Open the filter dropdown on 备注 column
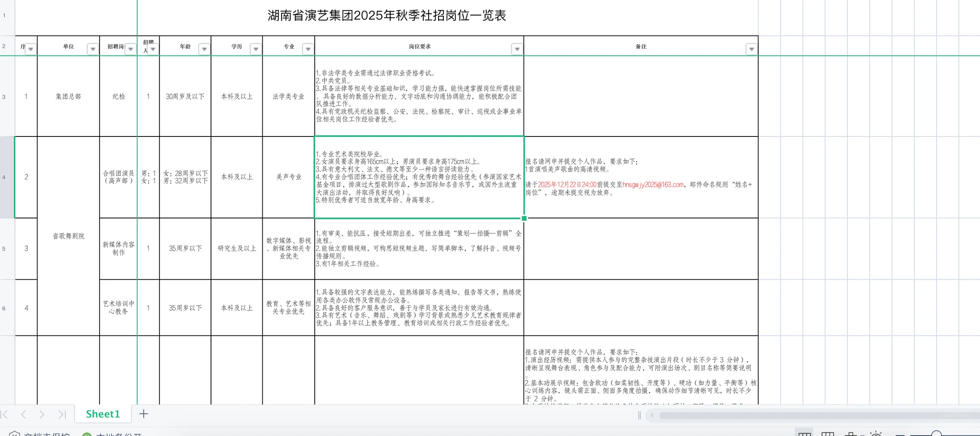Screen dimensions: 980x436 (x=751, y=48)
